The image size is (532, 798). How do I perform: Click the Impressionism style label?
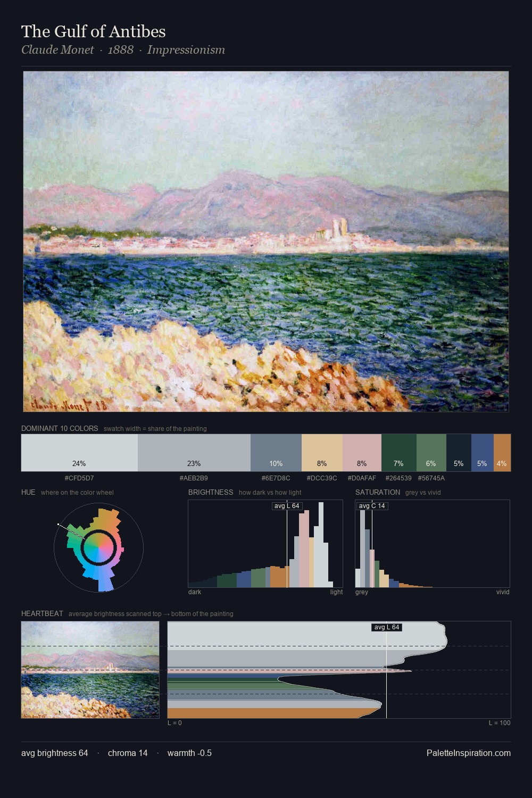coord(186,50)
